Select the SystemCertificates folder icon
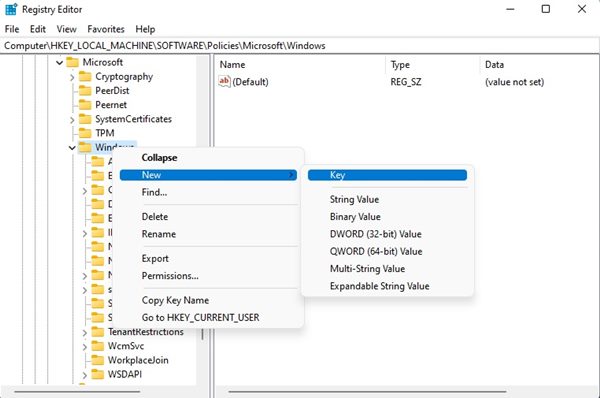This screenshot has height=398, width=600. [85, 119]
